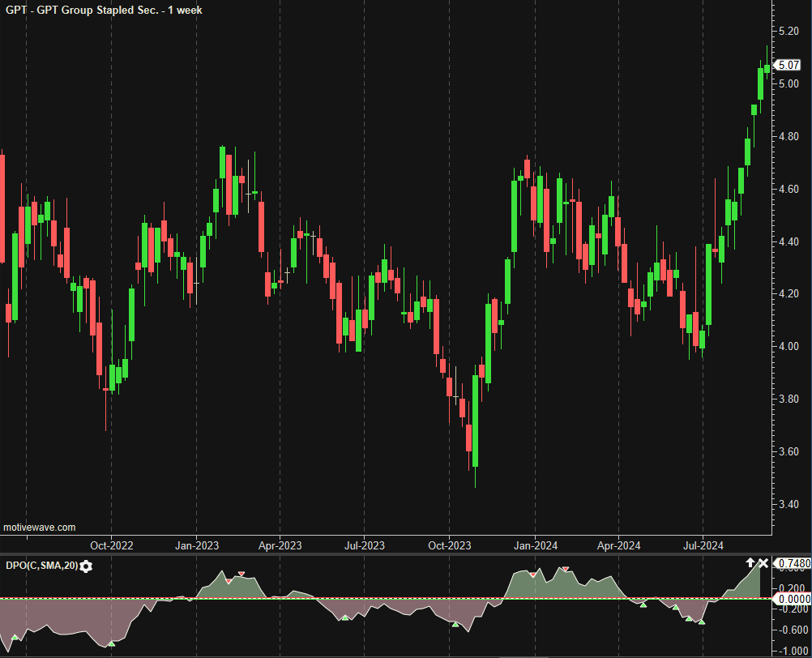Screen dimensions: 812x658
Task: Click Jan-2024 on the time axis
Action: tap(534, 545)
